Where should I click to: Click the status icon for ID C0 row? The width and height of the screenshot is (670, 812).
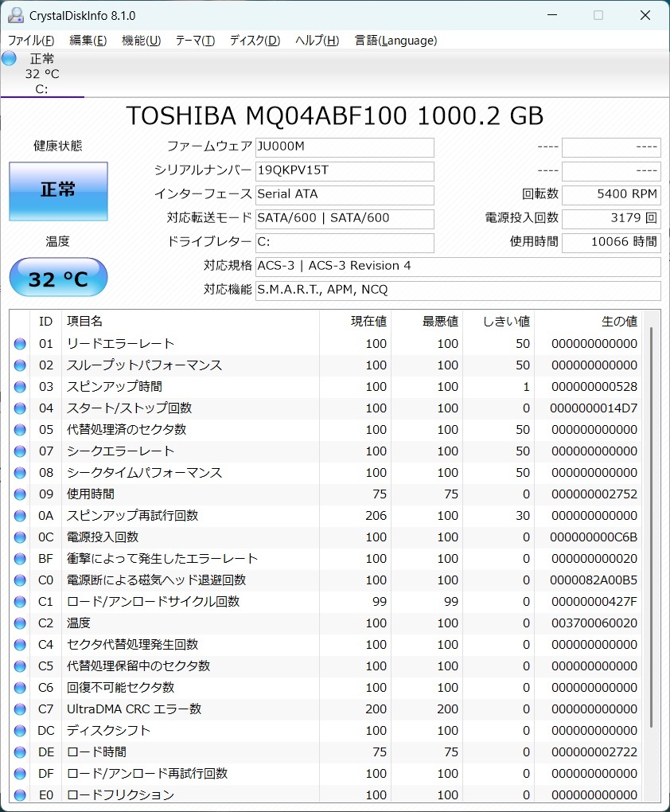(20, 580)
